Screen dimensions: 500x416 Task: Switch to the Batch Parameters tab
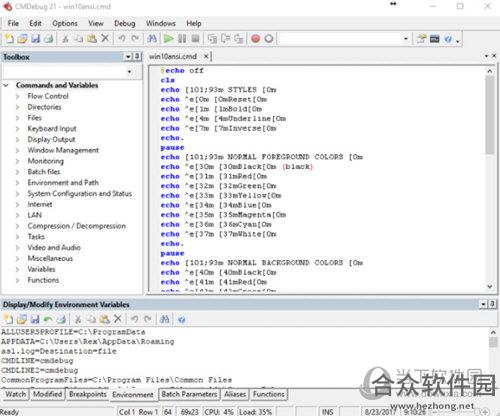(189, 394)
